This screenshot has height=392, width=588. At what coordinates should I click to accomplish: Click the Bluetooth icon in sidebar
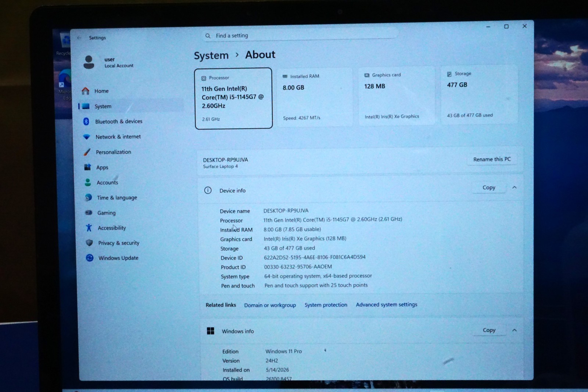[x=86, y=121]
